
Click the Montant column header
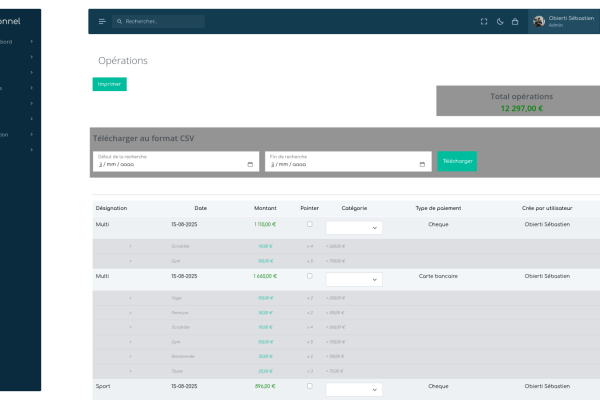click(x=265, y=208)
